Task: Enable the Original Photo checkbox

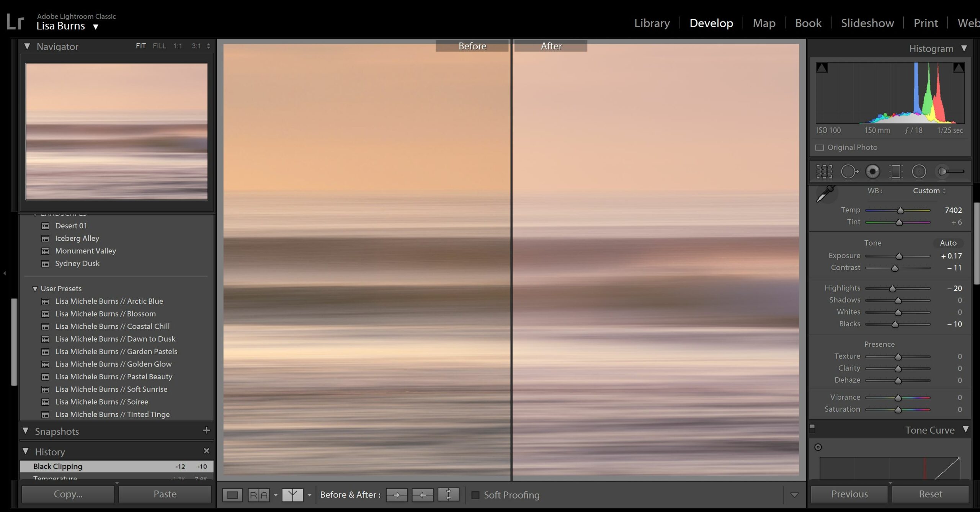Action: coord(820,148)
